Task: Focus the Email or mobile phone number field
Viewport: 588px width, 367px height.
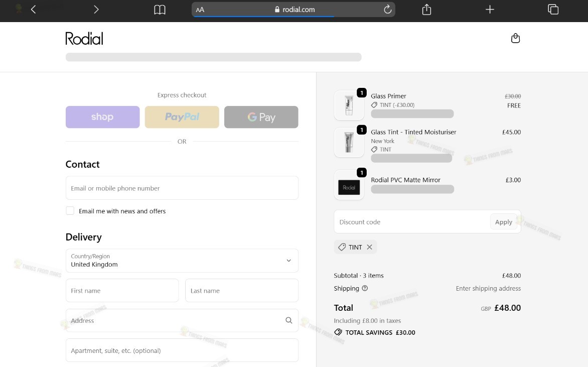Action: point(182,188)
